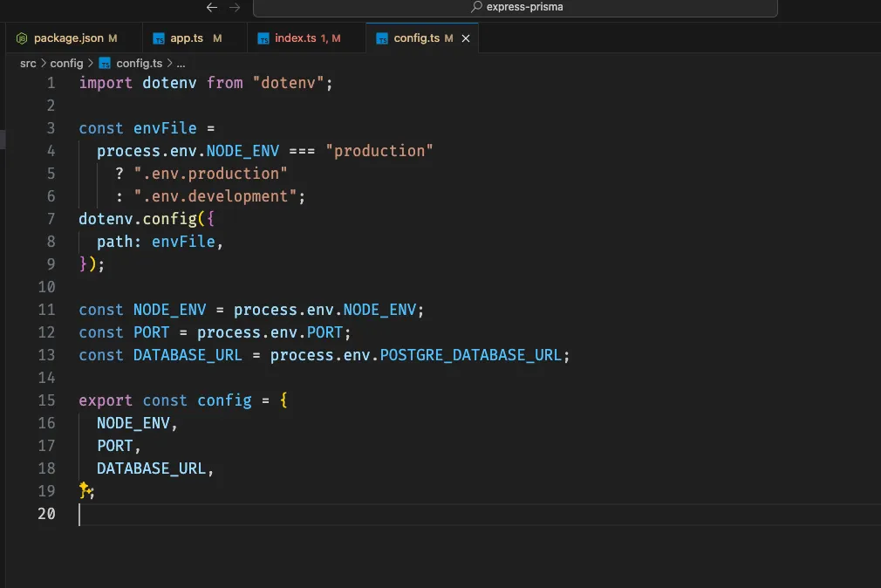The image size is (881, 588).
Task: Click the config.ts tab TypeScript icon
Action: (382, 38)
